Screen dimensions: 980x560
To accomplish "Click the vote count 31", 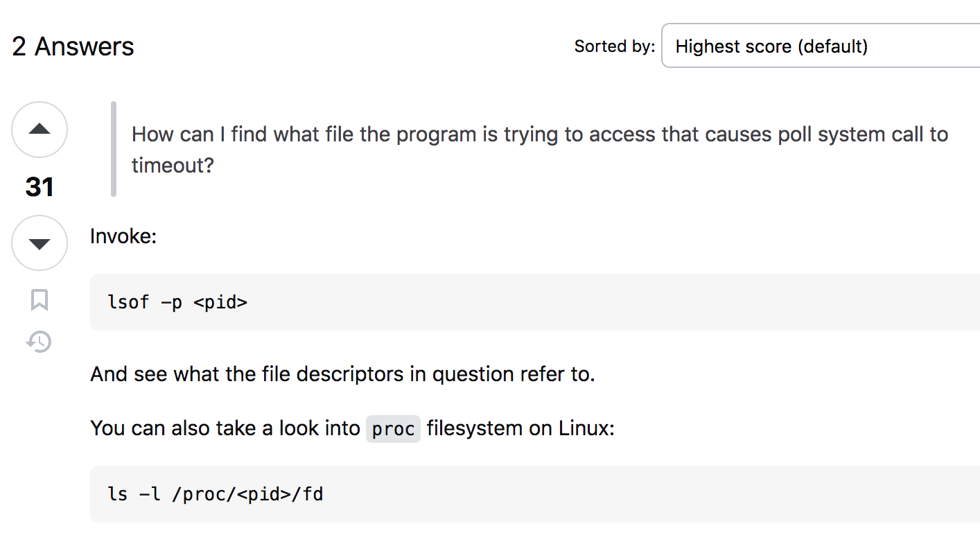I will point(40,187).
